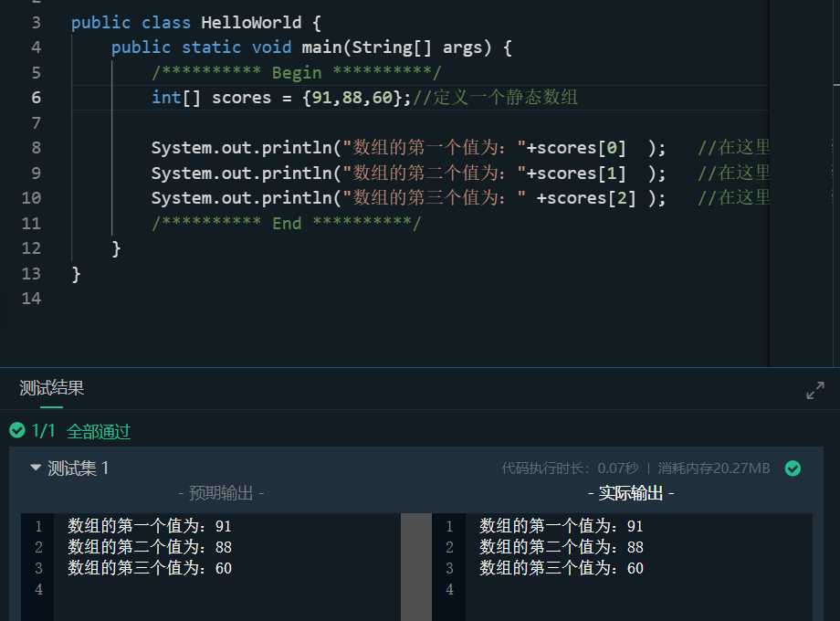Click actual output line 数组的第三个值为: 60
The image size is (840, 621).
pos(561,568)
